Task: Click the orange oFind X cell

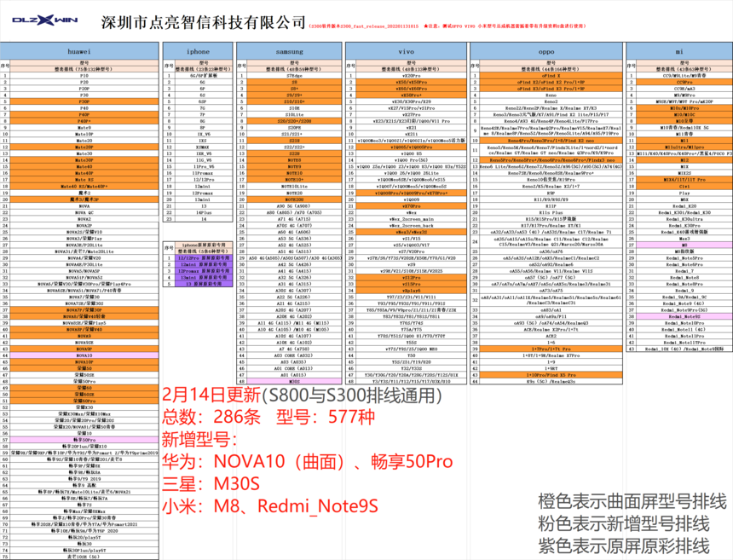Action: 551,75
